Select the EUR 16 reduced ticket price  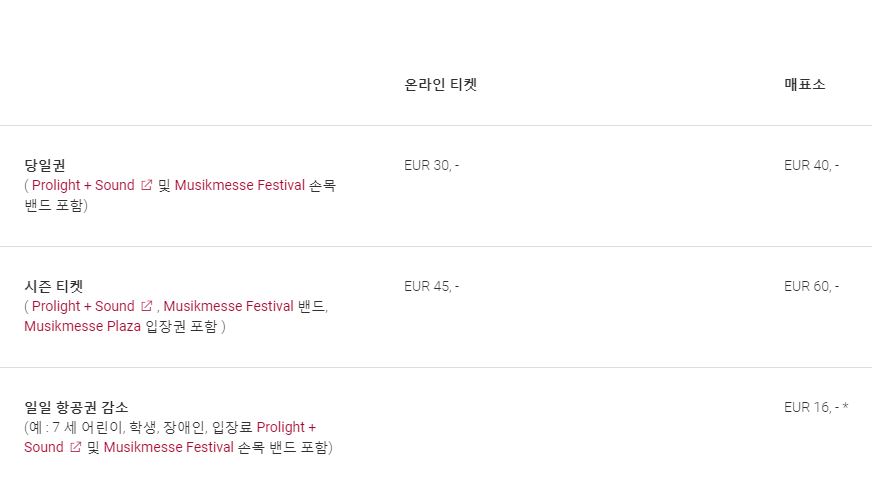pos(816,408)
